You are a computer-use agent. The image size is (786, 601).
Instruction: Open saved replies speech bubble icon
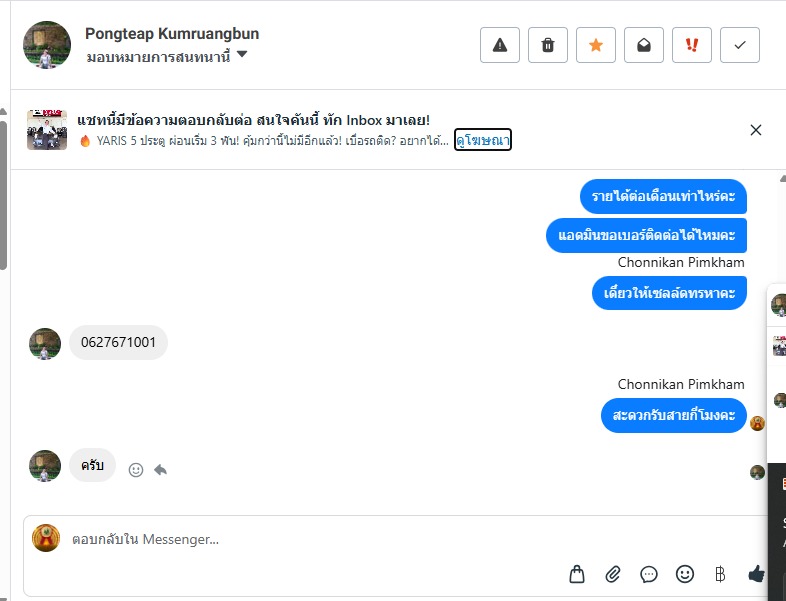tap(649, 574)
